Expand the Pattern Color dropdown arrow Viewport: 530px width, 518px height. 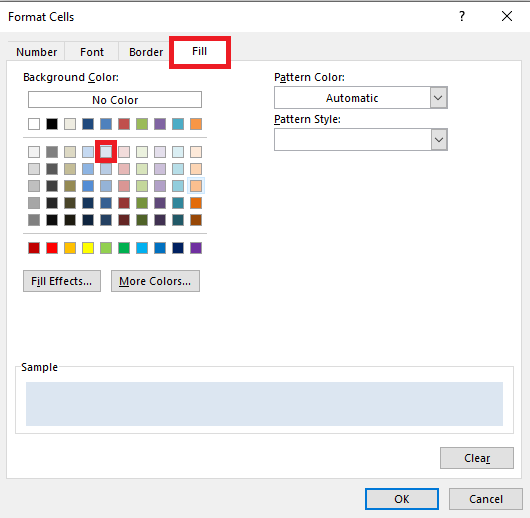click(x=438, y=98)
